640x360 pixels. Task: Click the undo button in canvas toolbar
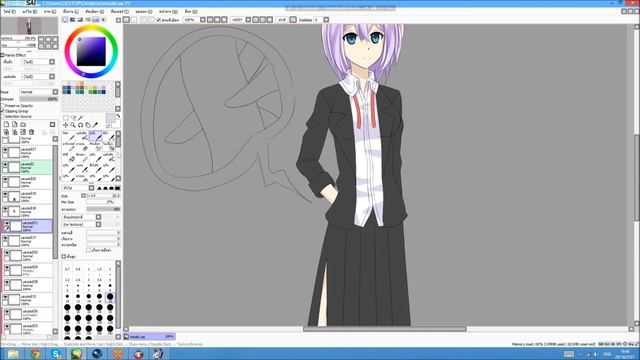[x=127, y=20]
